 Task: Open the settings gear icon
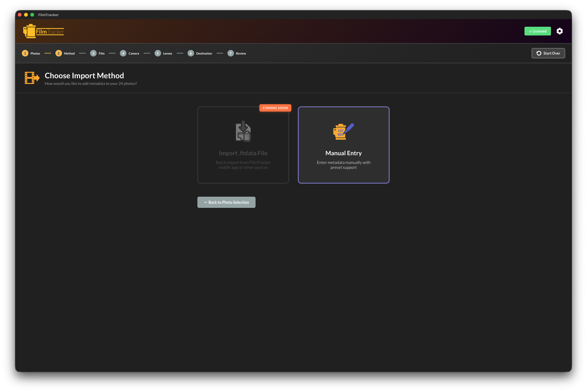(559, 31)
